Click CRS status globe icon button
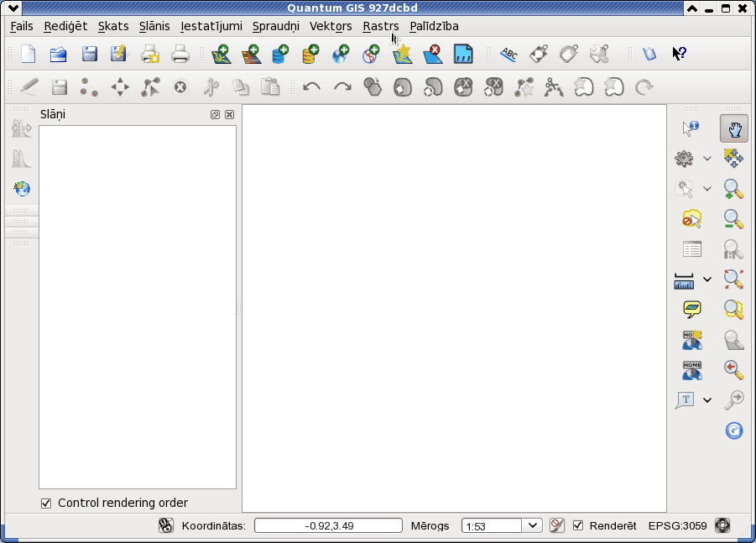Screen dimensions: 756x543 [722, 525]
